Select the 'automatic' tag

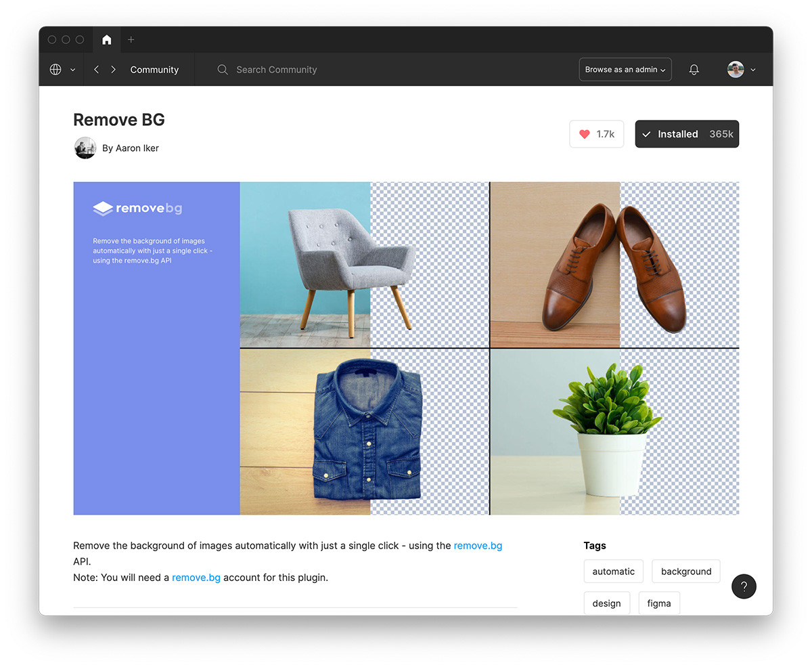[613, 572]
